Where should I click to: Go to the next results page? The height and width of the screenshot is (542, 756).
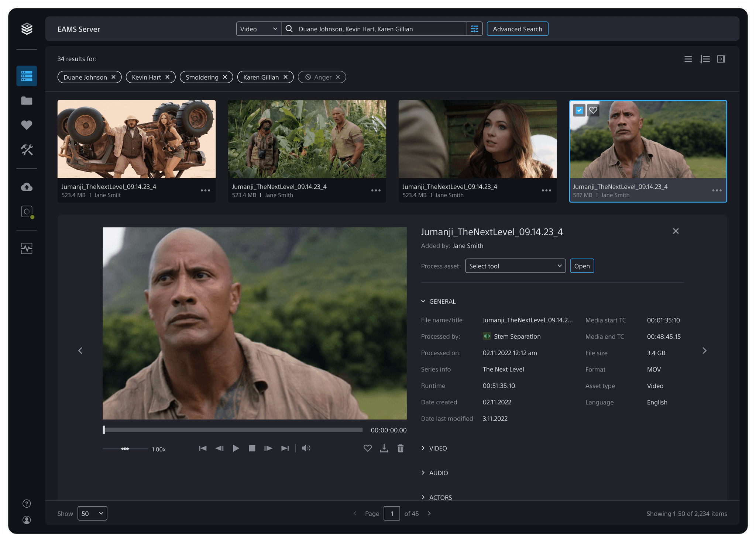point(429,514)
